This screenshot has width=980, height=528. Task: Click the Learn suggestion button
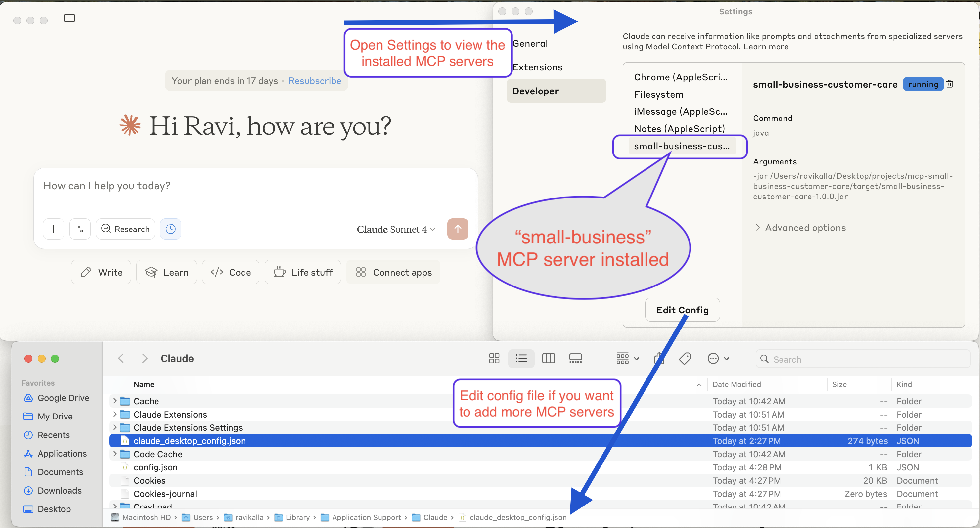point(166,272)
